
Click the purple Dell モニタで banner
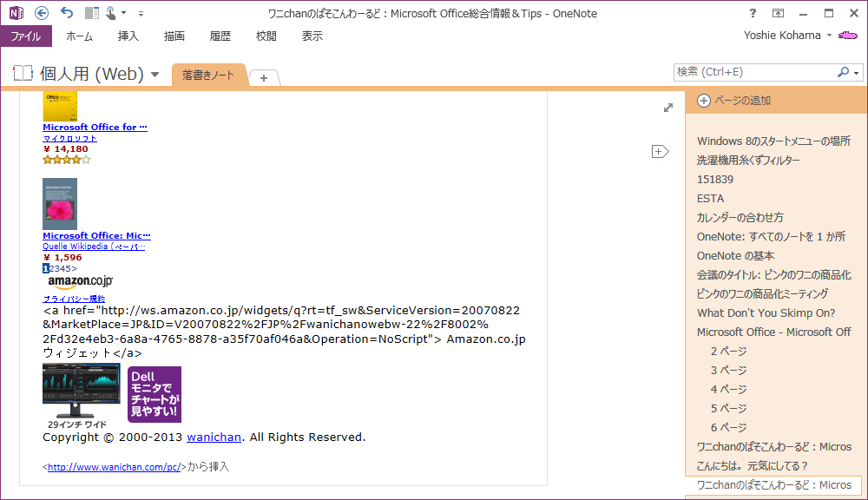click(155, 394)
